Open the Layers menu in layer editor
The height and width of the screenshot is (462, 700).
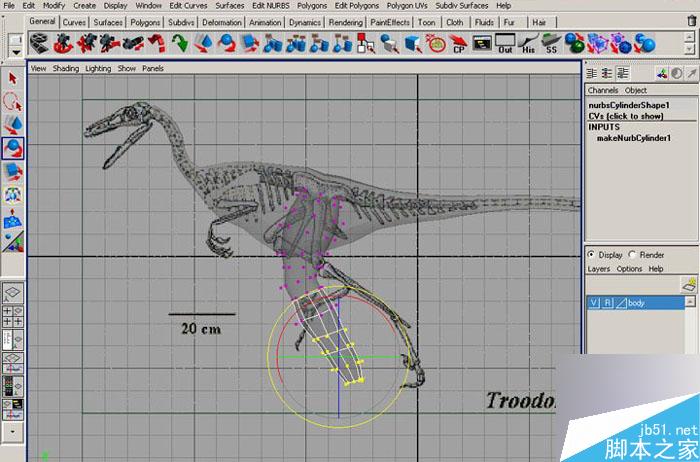pyautogui.click(x=599, y=269)
